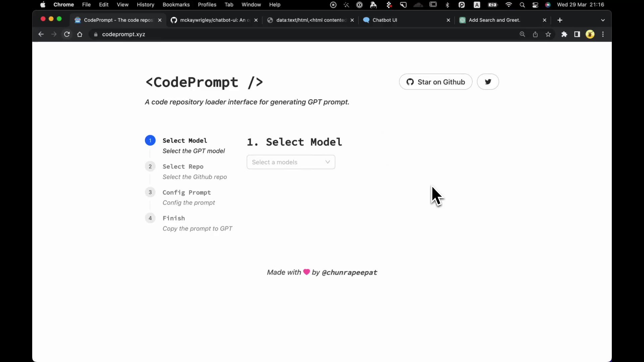Click the Twitter bird icon button
644x362 pixels.
click(488, 81)
